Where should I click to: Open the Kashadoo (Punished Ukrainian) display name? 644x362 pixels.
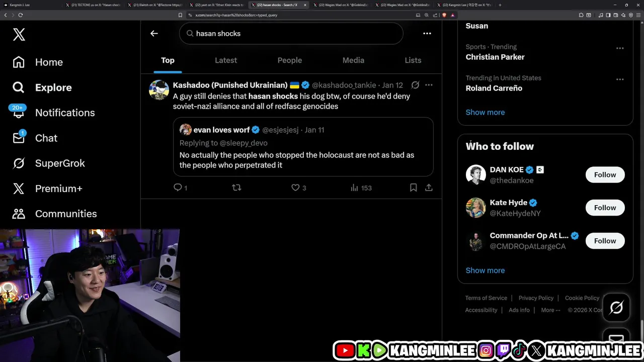(230, 85)
